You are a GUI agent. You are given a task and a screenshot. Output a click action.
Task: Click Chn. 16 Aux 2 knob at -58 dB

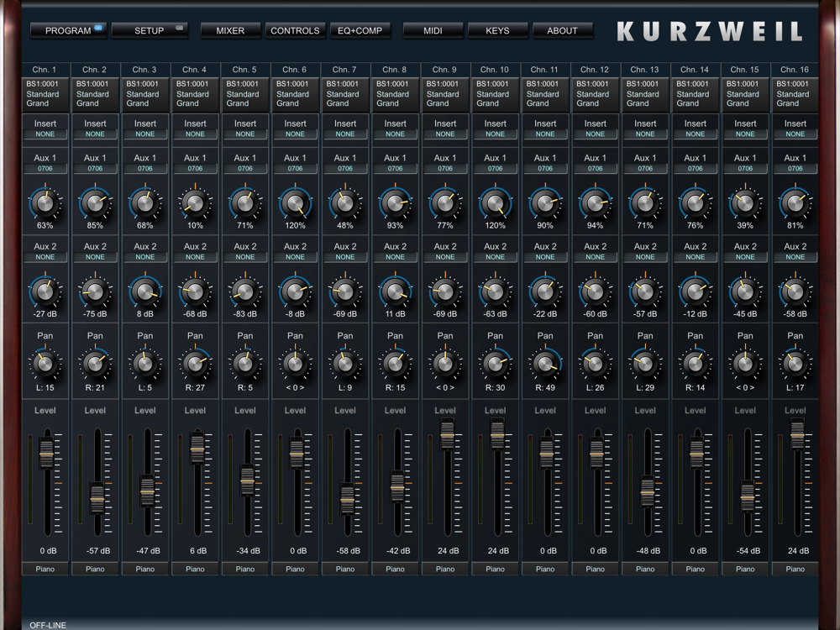pos(795,292)
